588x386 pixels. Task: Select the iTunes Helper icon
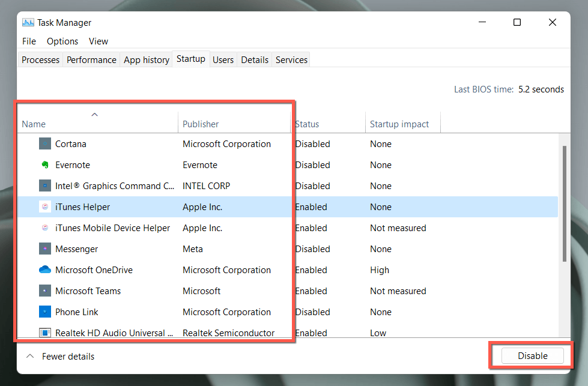(45, 207)
